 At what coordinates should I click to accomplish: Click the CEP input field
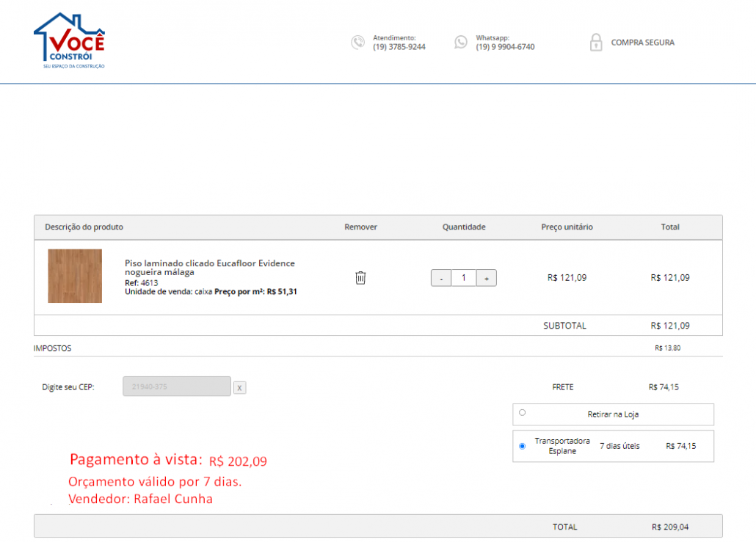click(x=176, y=387)
